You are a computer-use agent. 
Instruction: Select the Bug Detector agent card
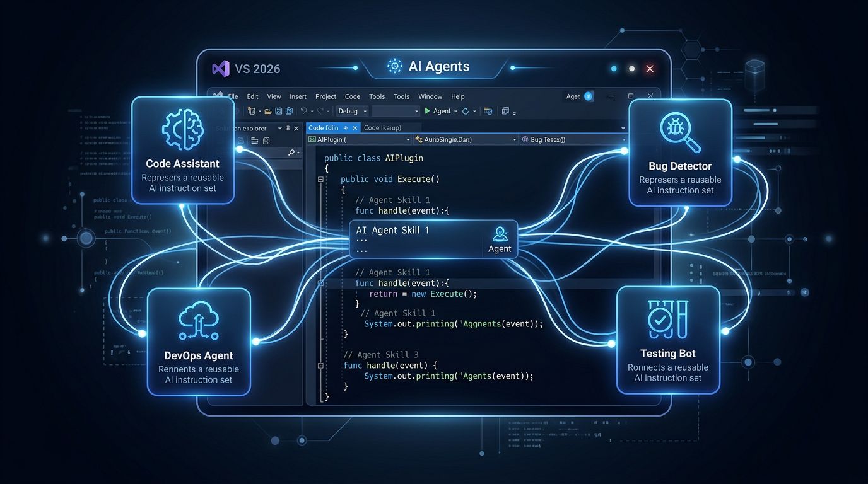pos(680,153)
